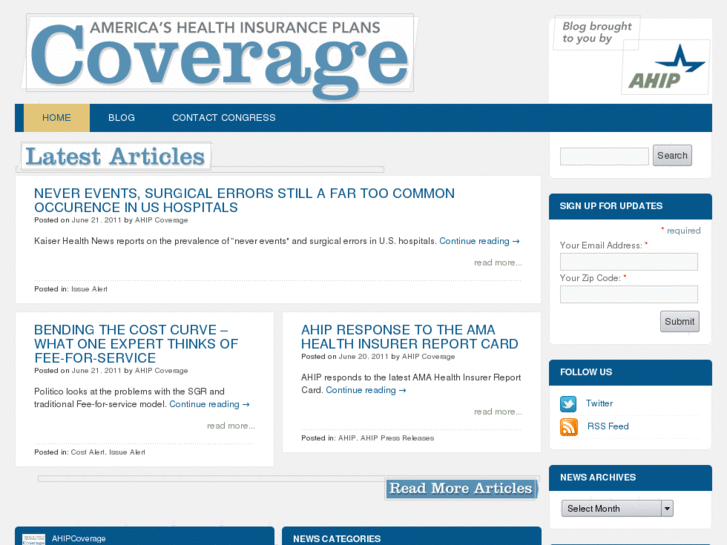Open the RSS Feed text link
This screenshot has height=545, width=727.
pos(608,426)
